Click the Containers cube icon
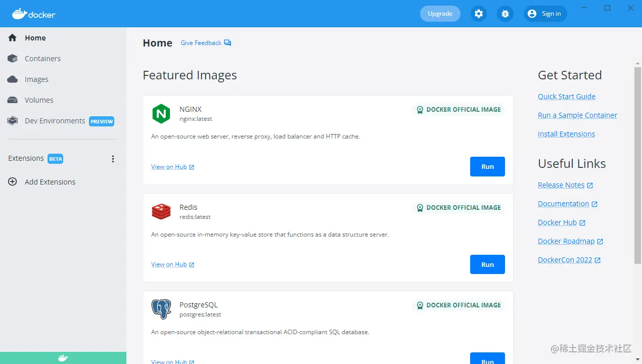 tap(13, 59)
